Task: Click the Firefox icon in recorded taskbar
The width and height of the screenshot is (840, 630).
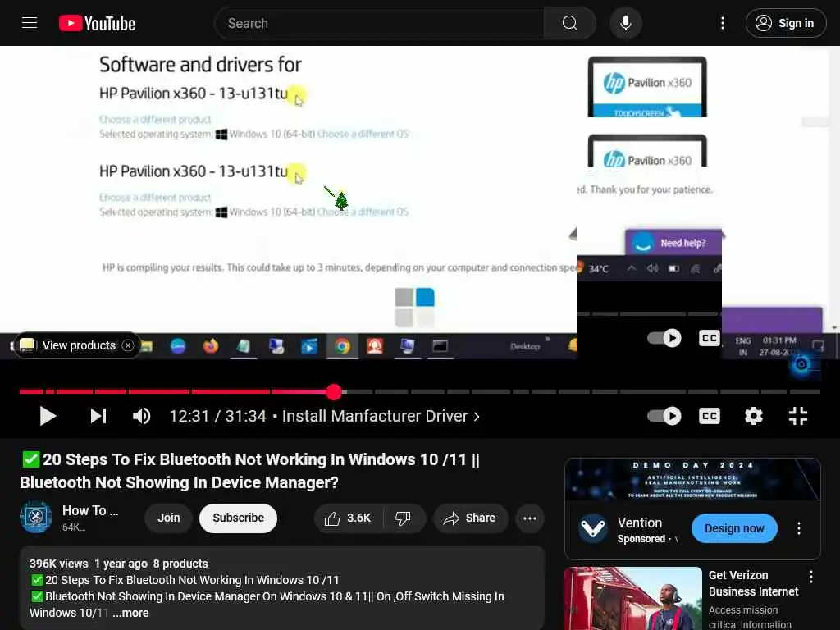Action: tap(211, 346)
